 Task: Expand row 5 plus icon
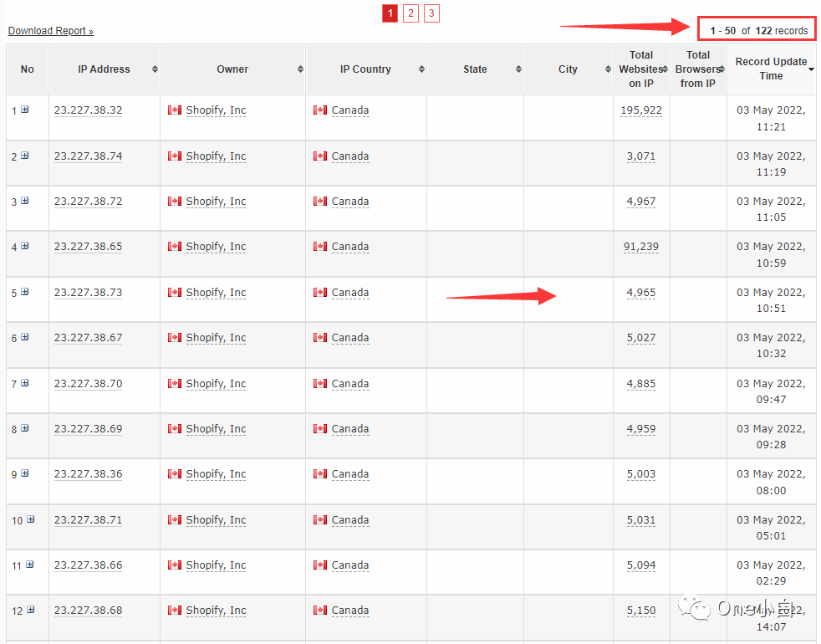(24, 292)
